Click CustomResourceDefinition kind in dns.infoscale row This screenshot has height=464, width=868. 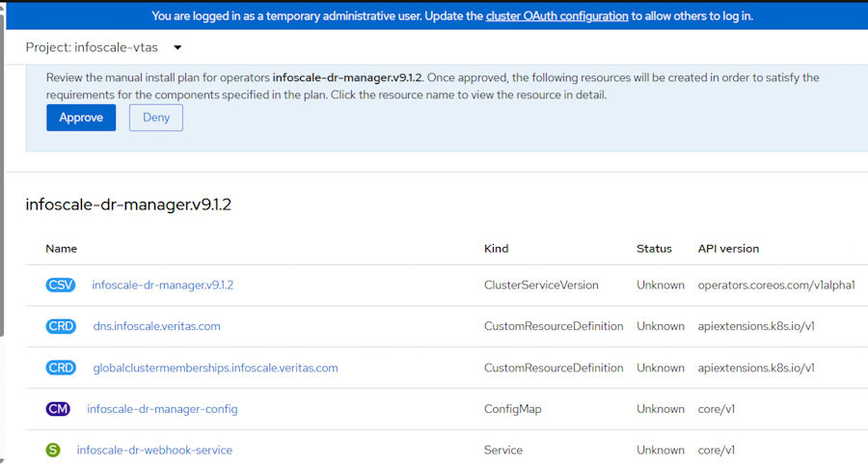tap(554, 326)
